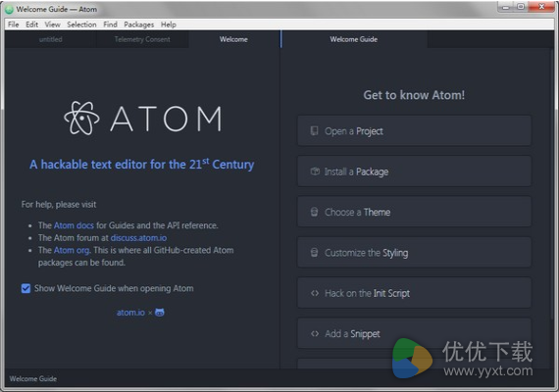Expand the Open a Project section
Viewport: 559px width, 392px height.
[414, 130]
